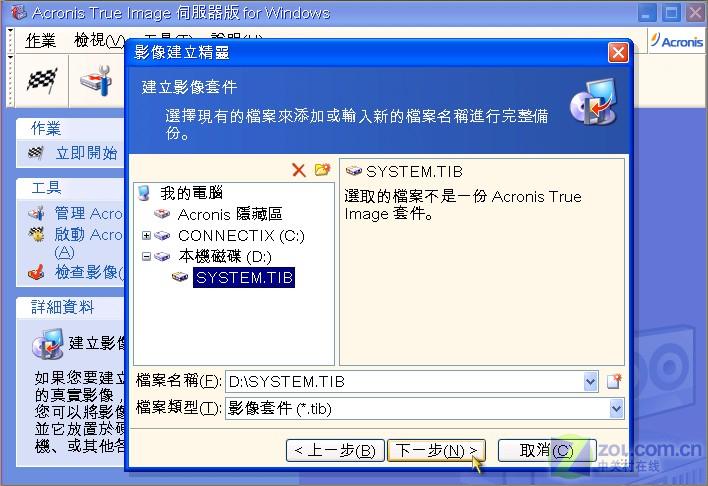Click the 管理 Acronis link in sidebar
Viewport: 708px width, 486px height.
click(88, 213)
